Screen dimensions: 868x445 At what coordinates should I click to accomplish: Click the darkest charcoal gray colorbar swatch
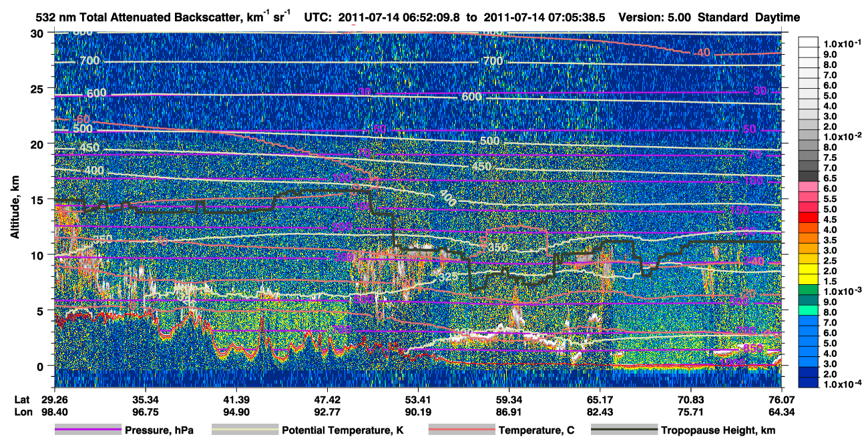808,175
